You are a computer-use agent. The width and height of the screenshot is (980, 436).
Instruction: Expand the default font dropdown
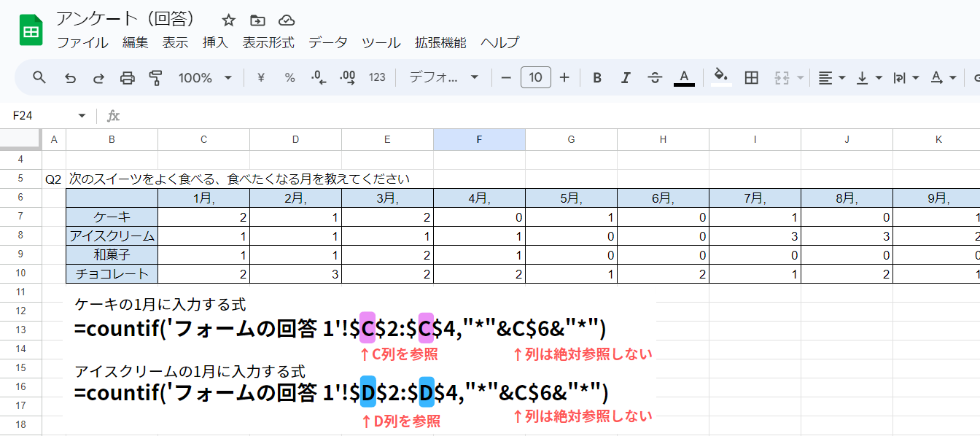[443, 77]
